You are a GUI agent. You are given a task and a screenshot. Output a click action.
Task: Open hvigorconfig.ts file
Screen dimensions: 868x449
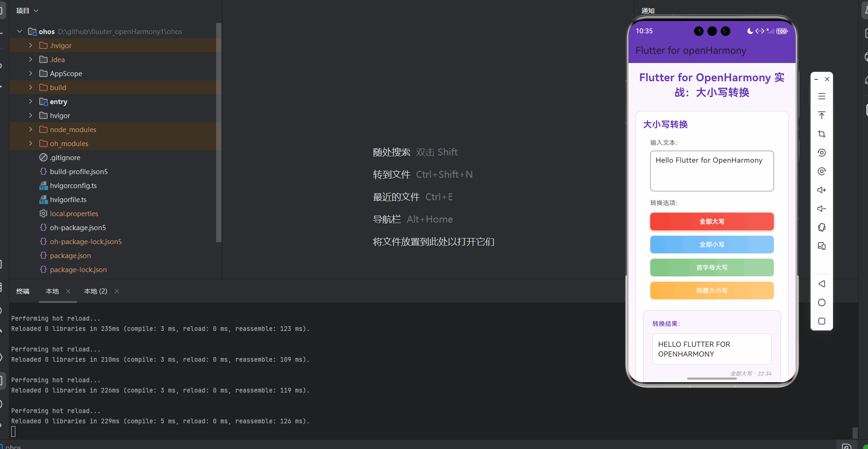[x=73, y=186]
